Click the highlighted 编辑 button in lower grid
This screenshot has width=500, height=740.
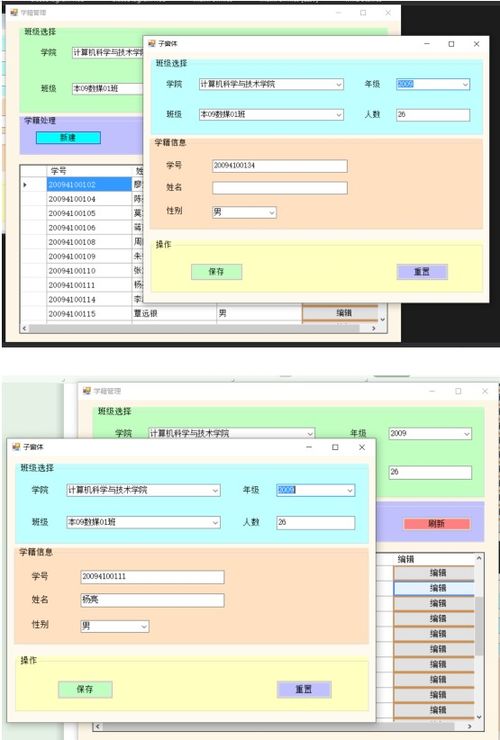pyautogui.click(x=434, y=588)
